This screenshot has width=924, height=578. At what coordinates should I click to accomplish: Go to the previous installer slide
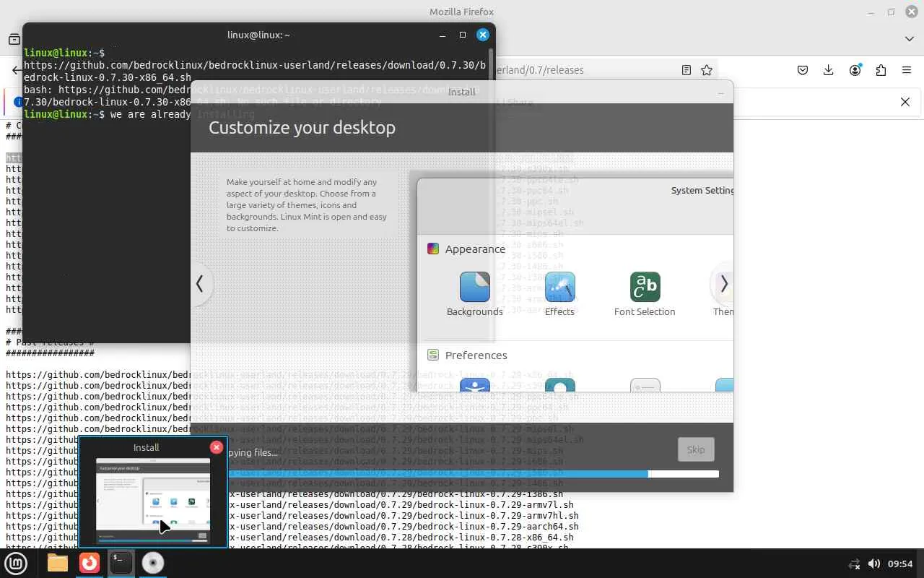[200, 284]
